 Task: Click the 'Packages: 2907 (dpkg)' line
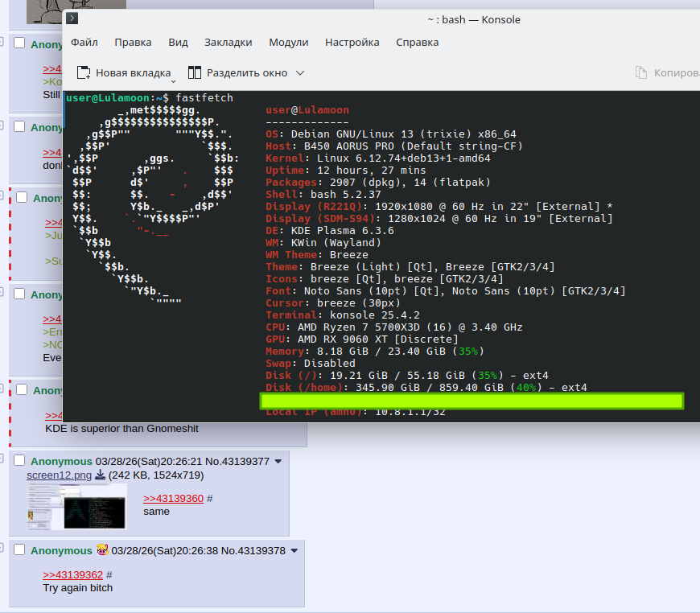click(x=377, y=182)
